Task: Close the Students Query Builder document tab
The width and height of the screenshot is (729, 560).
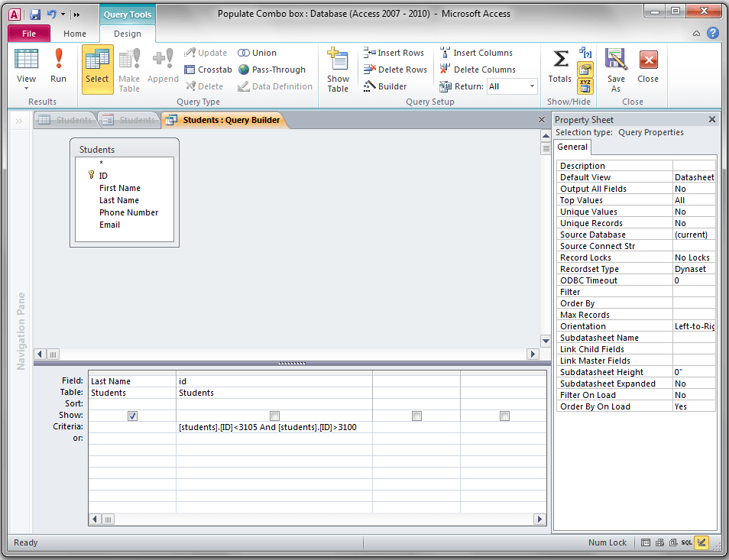Action: point(542,120)
